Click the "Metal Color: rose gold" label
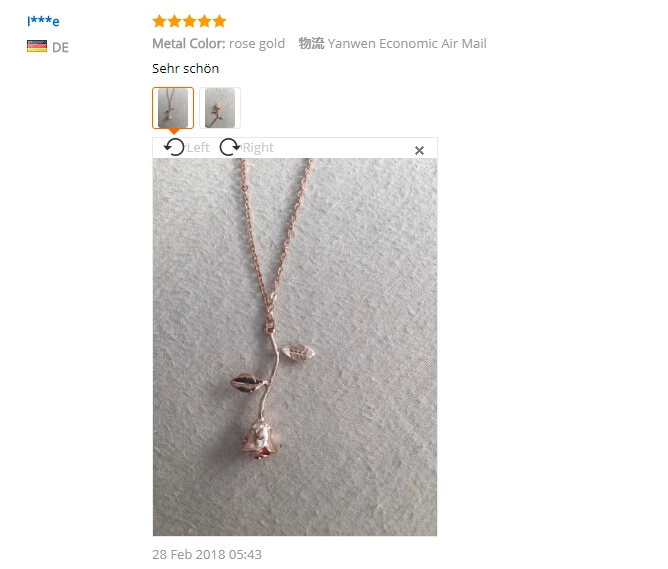668x569 pixels. click(219, 43)
